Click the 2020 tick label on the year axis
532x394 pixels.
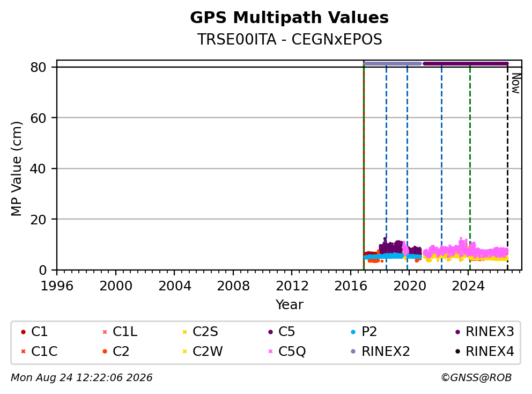[x=410, y=286]
